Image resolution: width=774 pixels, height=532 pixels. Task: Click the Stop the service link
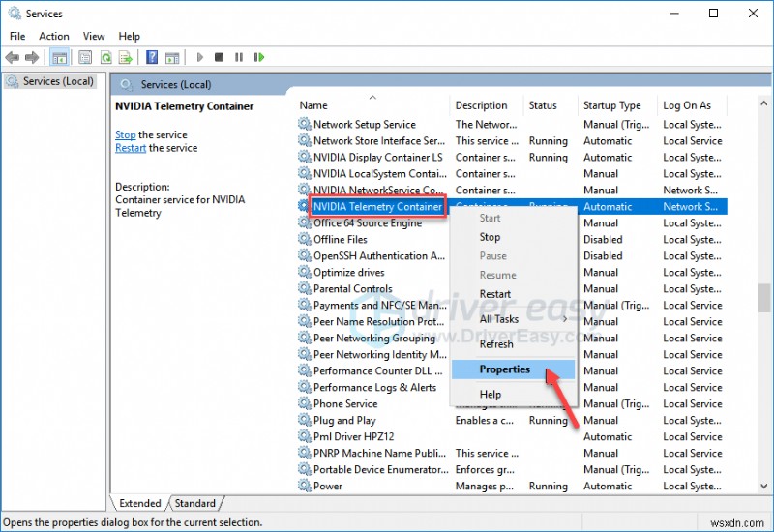(126, 134)
